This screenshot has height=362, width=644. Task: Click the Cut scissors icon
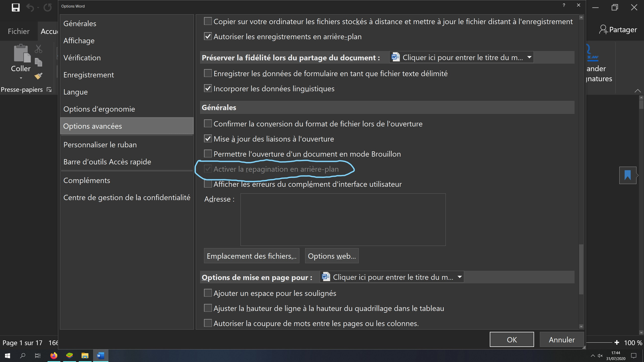pos(38,49)
